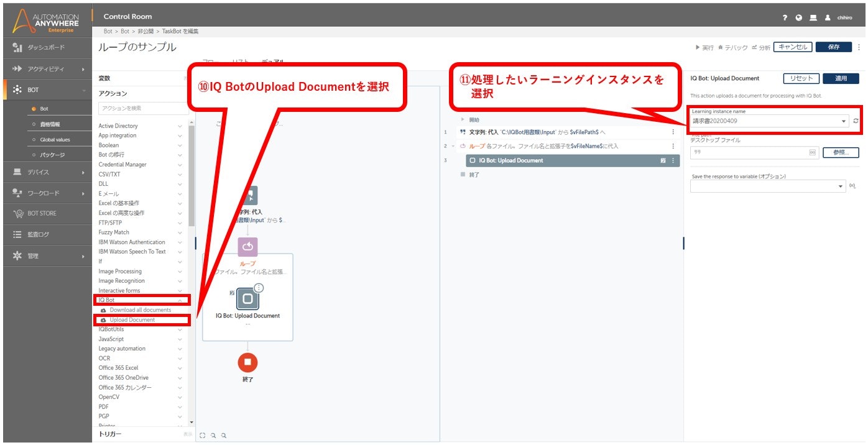This screenshot has width=868, height=445.
Task: Click the fit-to-screen canvas icon
Action: pos(202,436)
